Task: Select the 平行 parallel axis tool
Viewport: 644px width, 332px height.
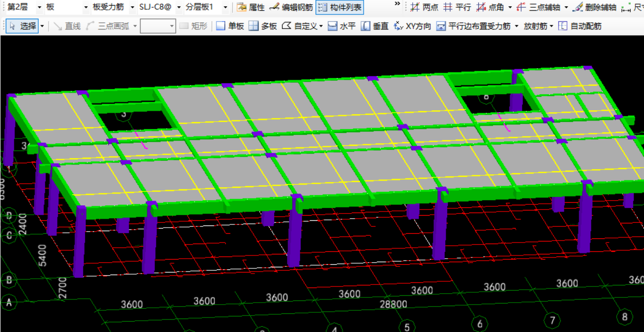Action: [457, 7]
